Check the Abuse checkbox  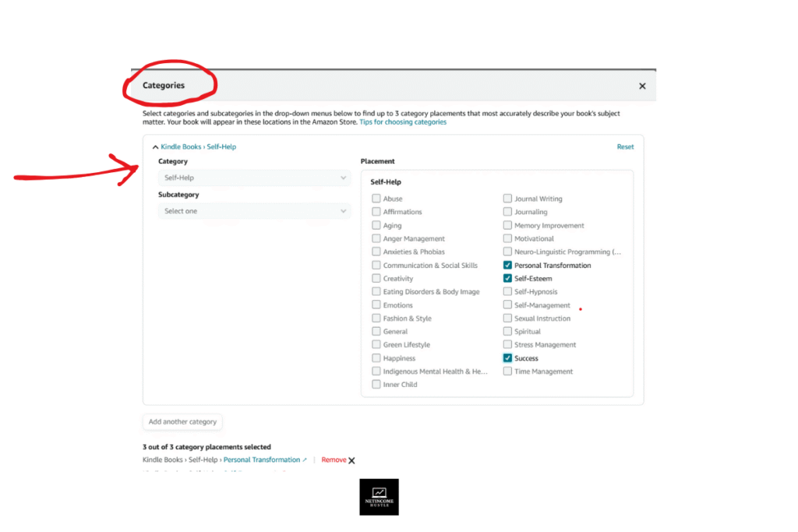click(376, 199)
